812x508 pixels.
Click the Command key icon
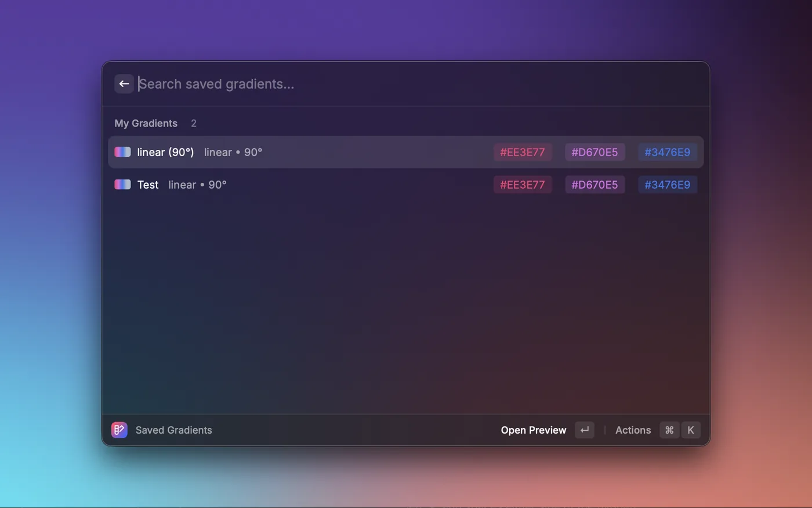point(669,430)
